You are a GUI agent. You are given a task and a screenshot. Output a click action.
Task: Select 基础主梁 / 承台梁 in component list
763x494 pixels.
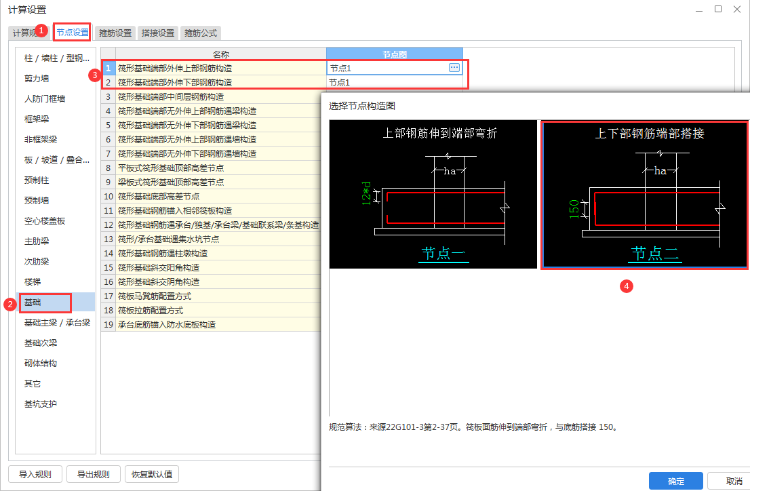(x=56, y=323)
